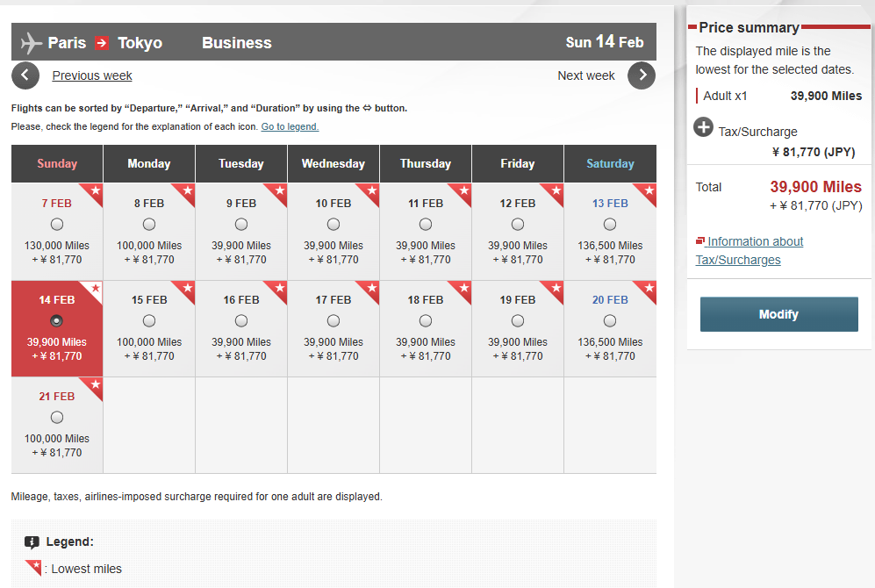This screenshot has height=588, width=875.
Task: Click the total 39,900 Miles in red
Action: (x=816, y=186)
